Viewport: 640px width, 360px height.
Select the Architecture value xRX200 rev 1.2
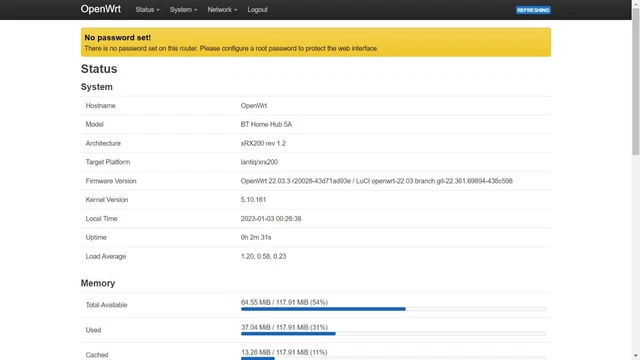tap(263, 143)
